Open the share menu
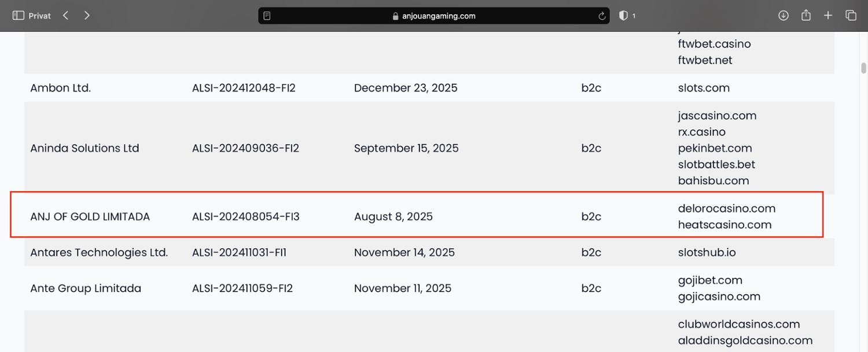The width and height of the screenshot is (868, 352). point(806,16)
